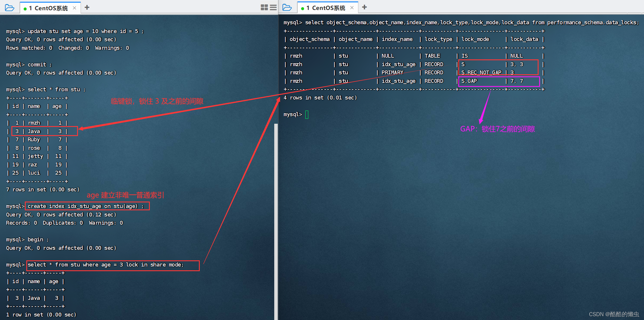Viewport: 644px width, 320px height.
Task: Click the split view grid icon
Action: click(x=264, y=7)
